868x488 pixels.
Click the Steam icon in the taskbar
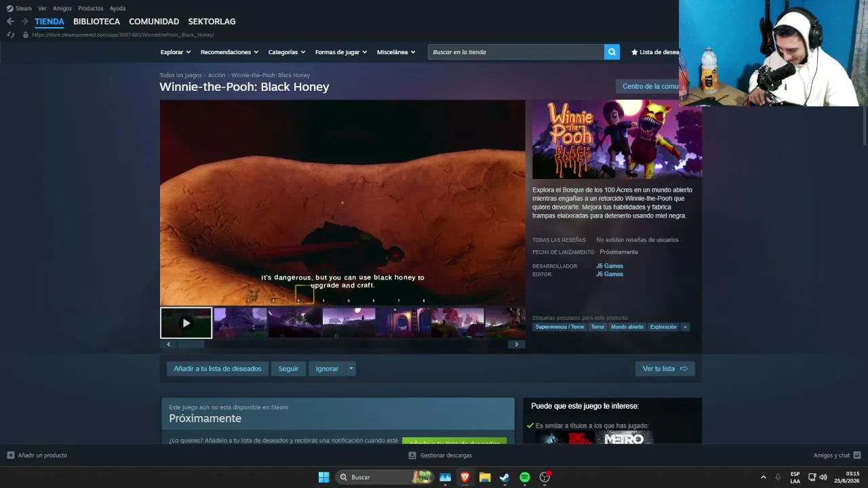(505, 477)
